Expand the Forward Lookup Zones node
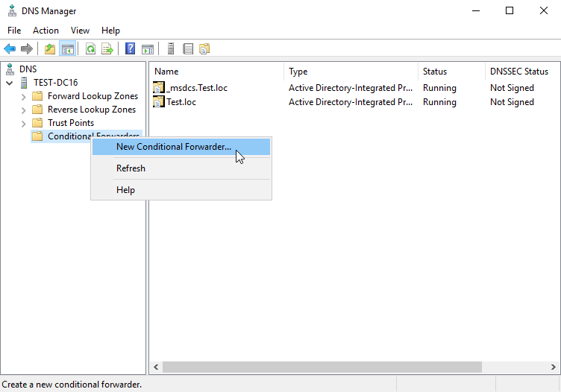The image size is (561, 392). click(24, 97)
